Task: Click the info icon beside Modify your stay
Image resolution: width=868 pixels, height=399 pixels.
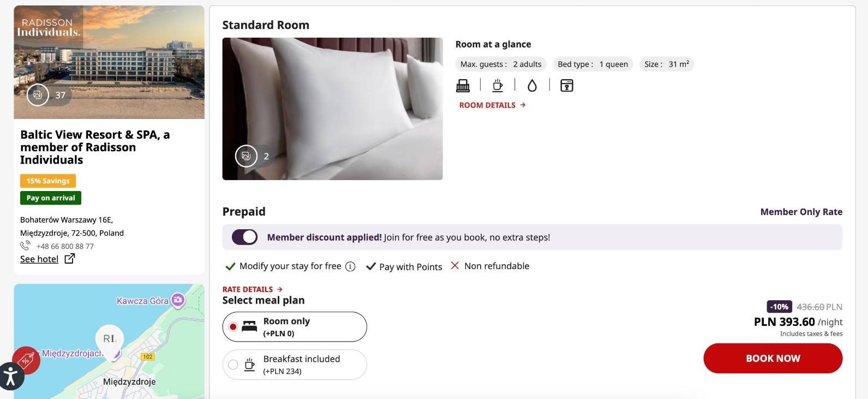Action: [x=350, y=266]
